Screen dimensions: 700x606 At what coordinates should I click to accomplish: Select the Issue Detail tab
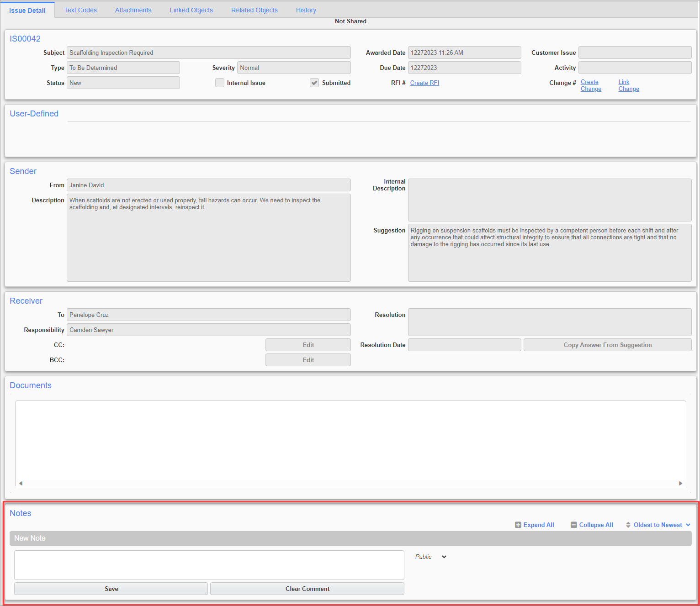click(27, 11)
